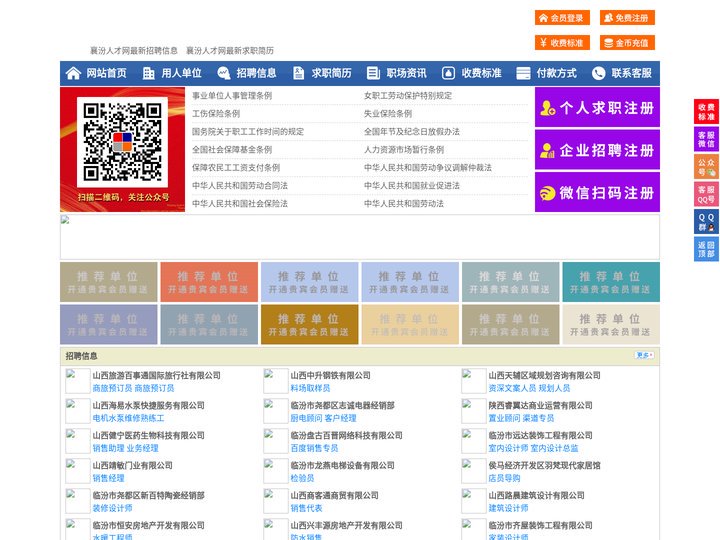Open company 山西天辅区域规划咨询有限公司
This screenshot has width=720, height=540.
click(x=545, y=375)
